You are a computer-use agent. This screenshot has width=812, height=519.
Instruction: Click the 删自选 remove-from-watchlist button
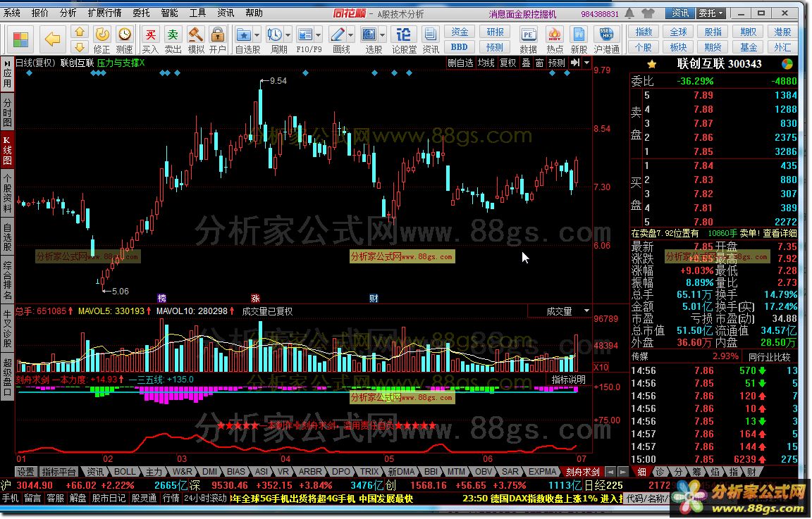pos(460,63)
